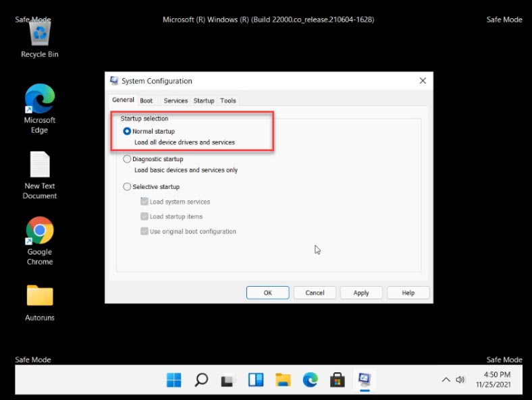Launch Edge from the taskbar
This screenshot has width=532, height=400.
tap(310, 380)
